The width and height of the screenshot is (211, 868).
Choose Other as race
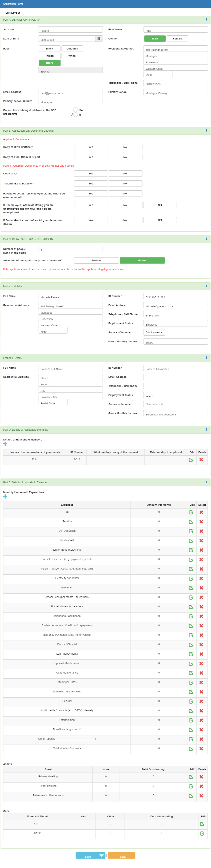(x=50, y=63)
